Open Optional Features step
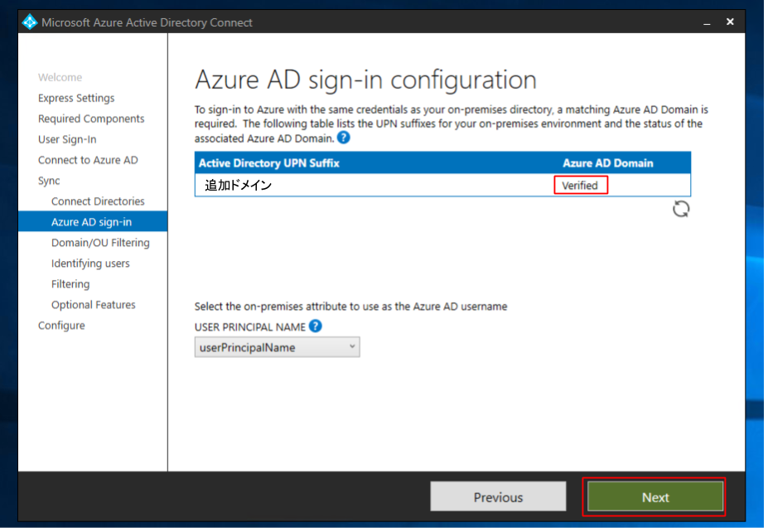The width and height of the screenshot is (768, 532). pyautogui.click(x=94, y=306)
